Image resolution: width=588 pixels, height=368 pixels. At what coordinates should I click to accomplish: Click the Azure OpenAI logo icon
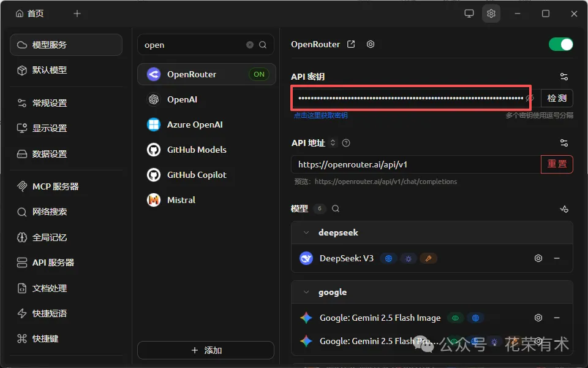pos(154,125)
